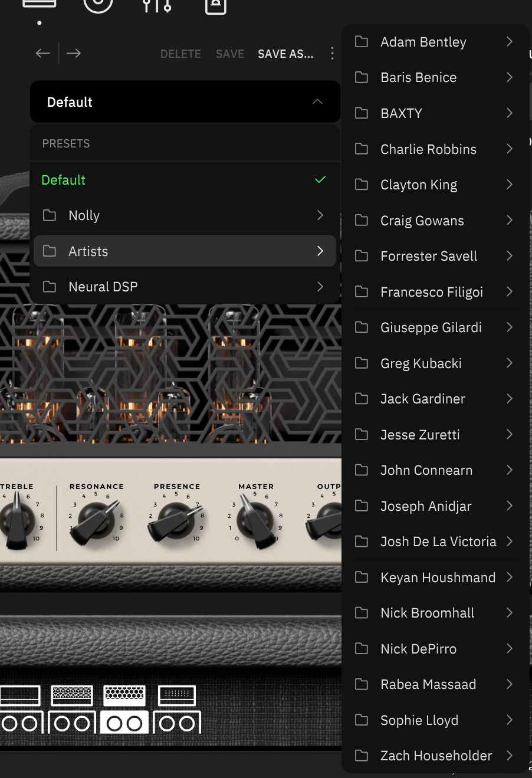The height and width of the screenshot is (778, 532).
Task: Click the folder icon beside BAXTY
Action: (362, 113)
